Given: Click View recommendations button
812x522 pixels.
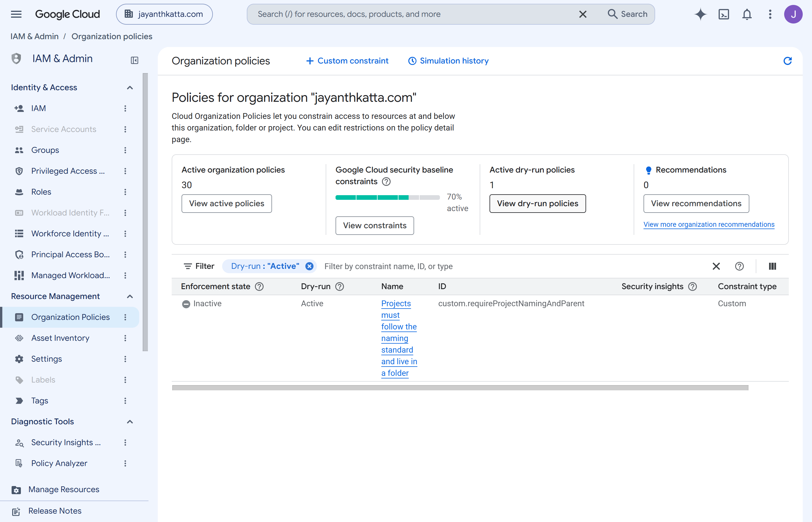Looking at the screenshot, I should pos(696,203).
